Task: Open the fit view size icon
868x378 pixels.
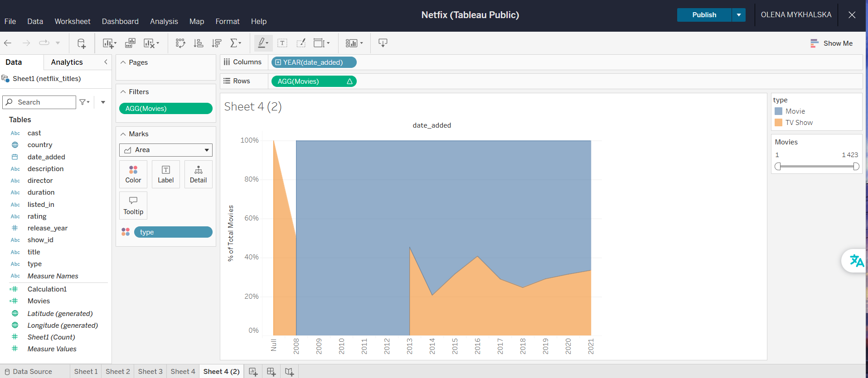Action: 321,43
